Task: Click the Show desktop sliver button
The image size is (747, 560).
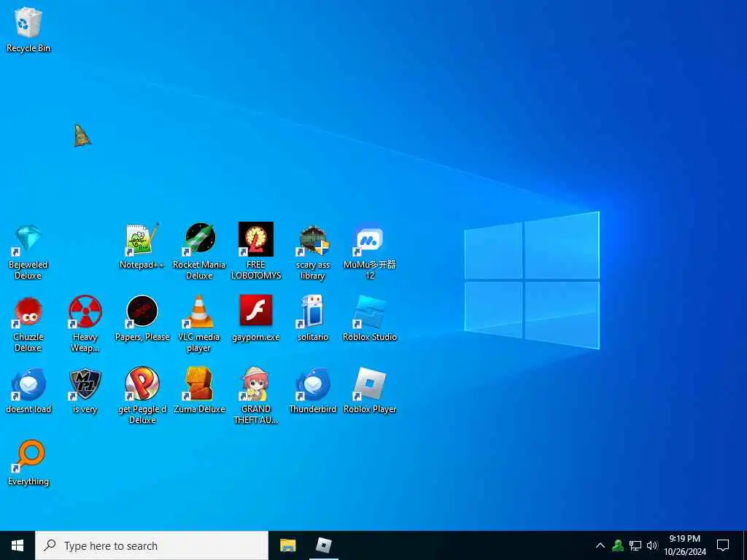Action: point(745,545)
